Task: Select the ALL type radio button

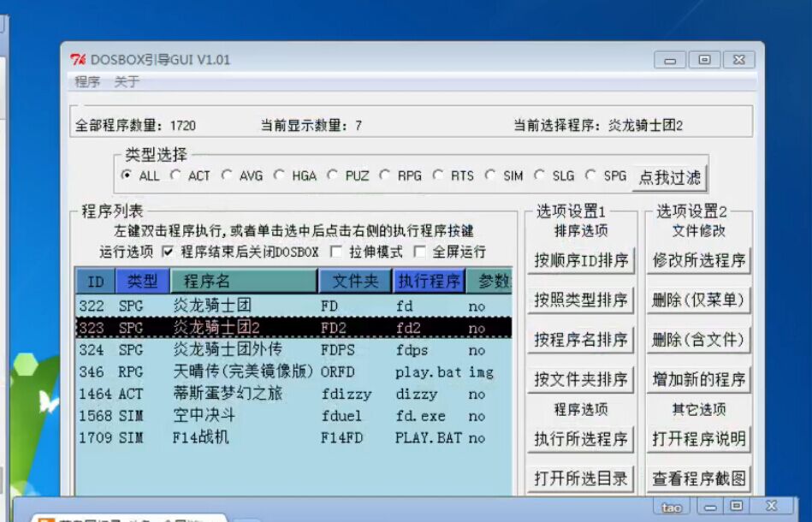Action: coord(127,175)
